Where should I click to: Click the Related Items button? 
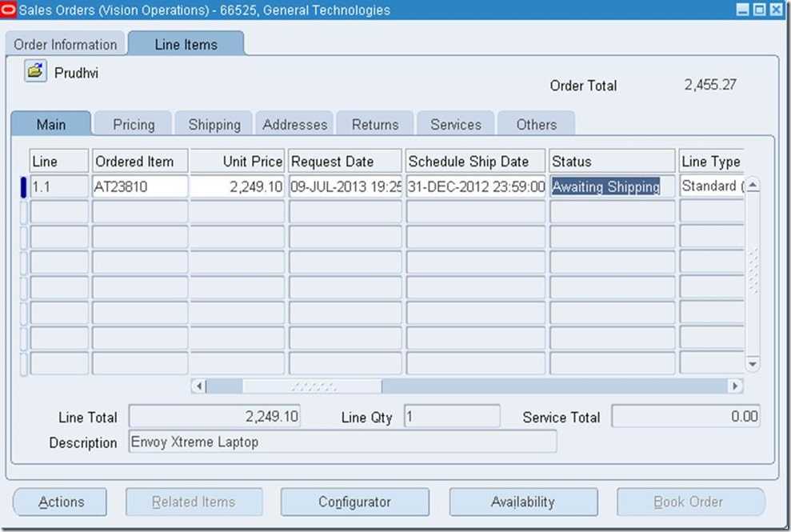(194, 502)
